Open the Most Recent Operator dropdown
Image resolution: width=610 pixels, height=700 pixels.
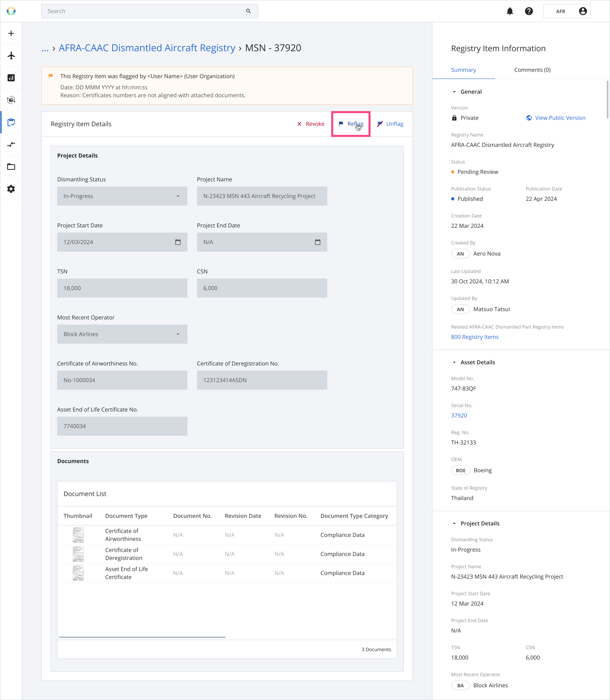click(x=122, y=334)
